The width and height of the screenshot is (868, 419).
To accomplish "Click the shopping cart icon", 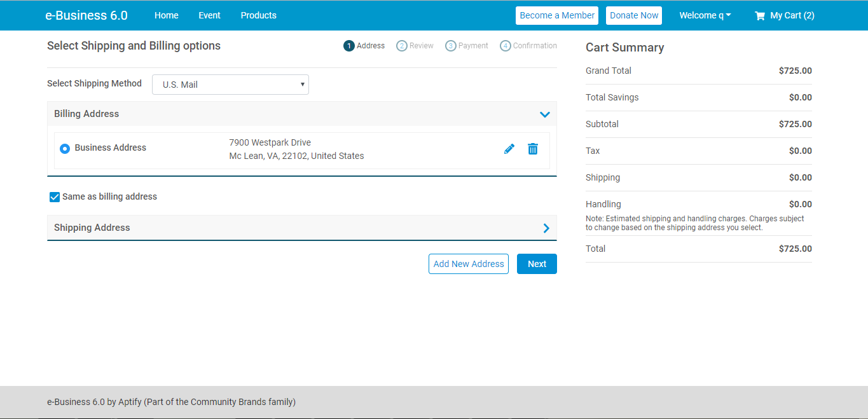I will 760,16.
